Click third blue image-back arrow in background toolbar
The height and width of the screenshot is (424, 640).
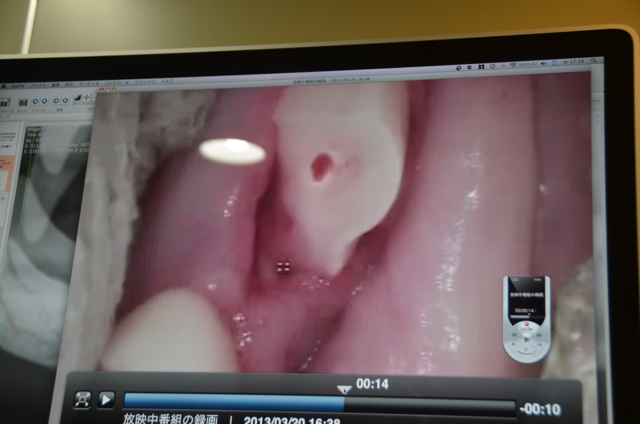(x=56, y=100)
